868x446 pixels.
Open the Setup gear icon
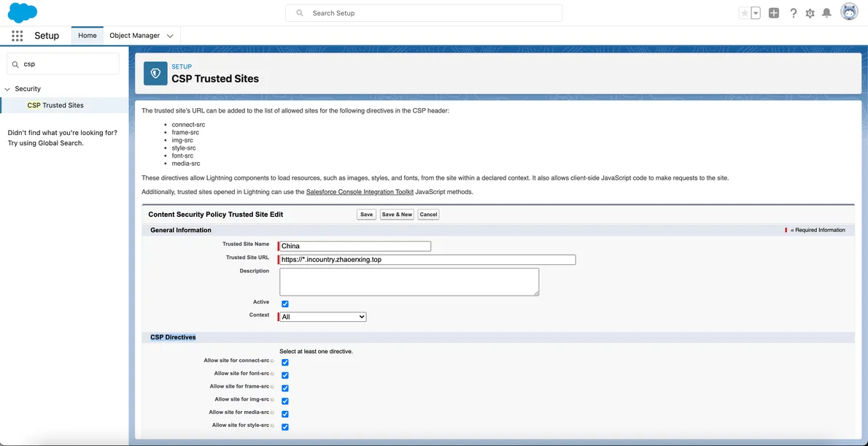(810, 13)
